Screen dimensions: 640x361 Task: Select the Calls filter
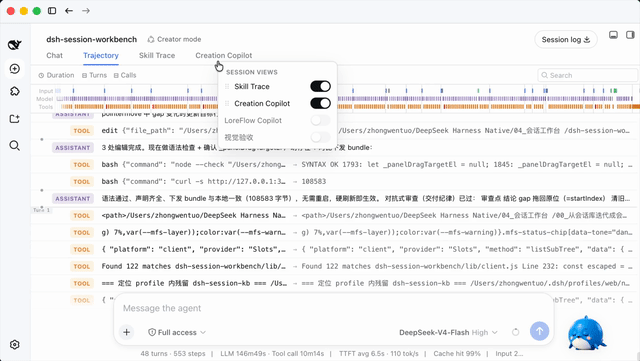(x=125, y=75)
